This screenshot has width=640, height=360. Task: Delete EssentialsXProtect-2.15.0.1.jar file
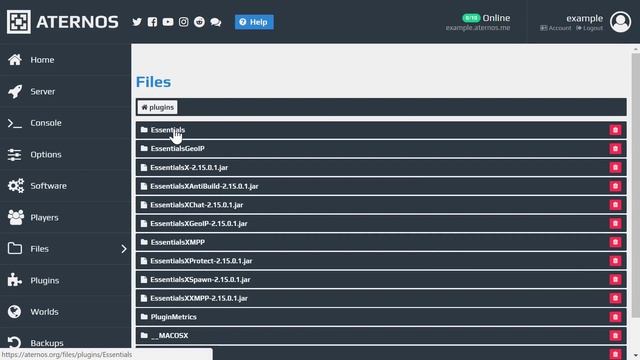pyautogui.click(x=615, y=261)
